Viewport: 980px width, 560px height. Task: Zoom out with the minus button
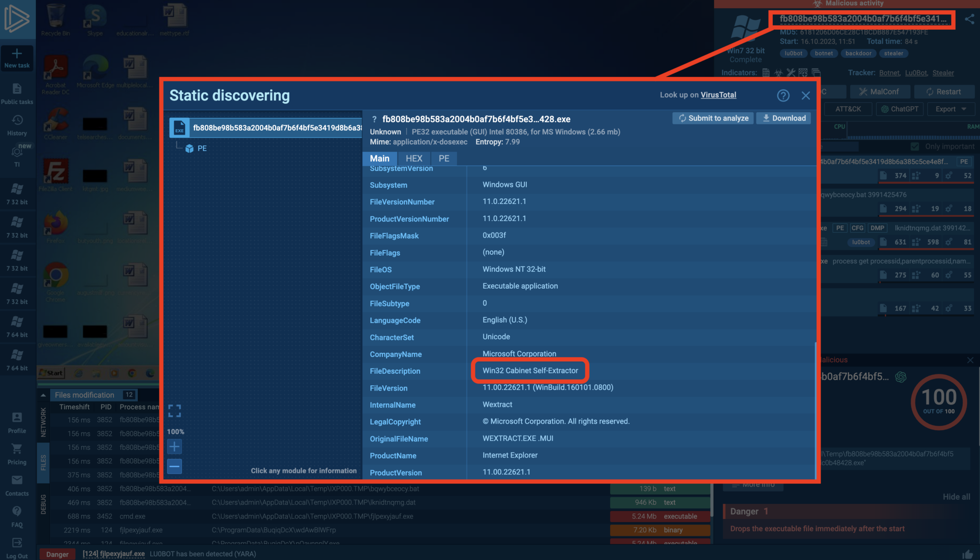tap(175, 466)
